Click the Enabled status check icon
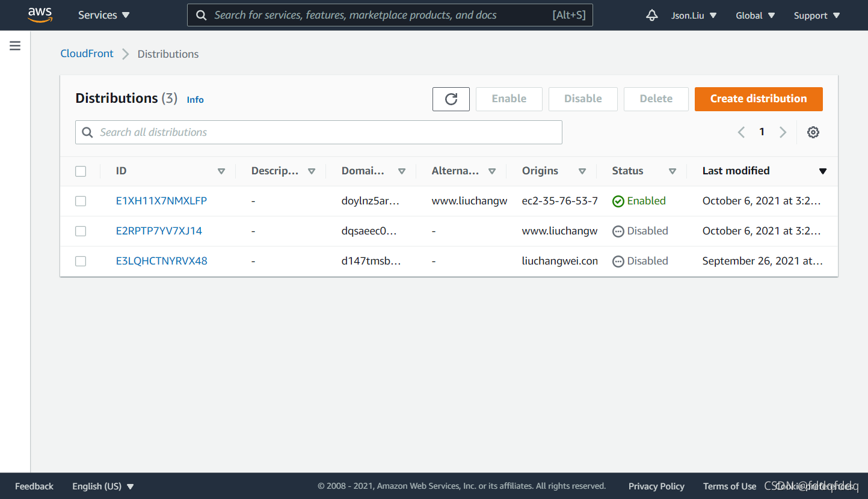Screen dimensions: 868x499 [618, 201]
